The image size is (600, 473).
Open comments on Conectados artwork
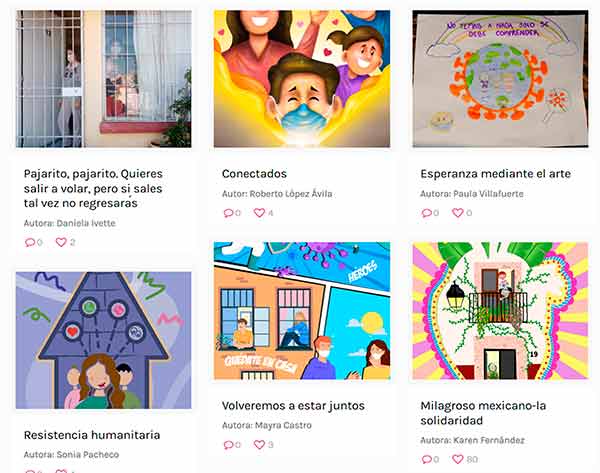click(x=228, y=213)
